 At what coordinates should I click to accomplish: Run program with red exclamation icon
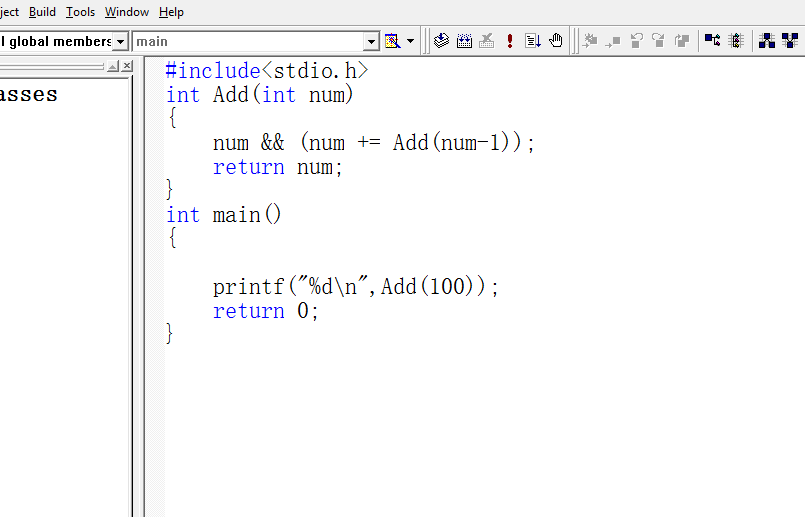pos(510,41)
